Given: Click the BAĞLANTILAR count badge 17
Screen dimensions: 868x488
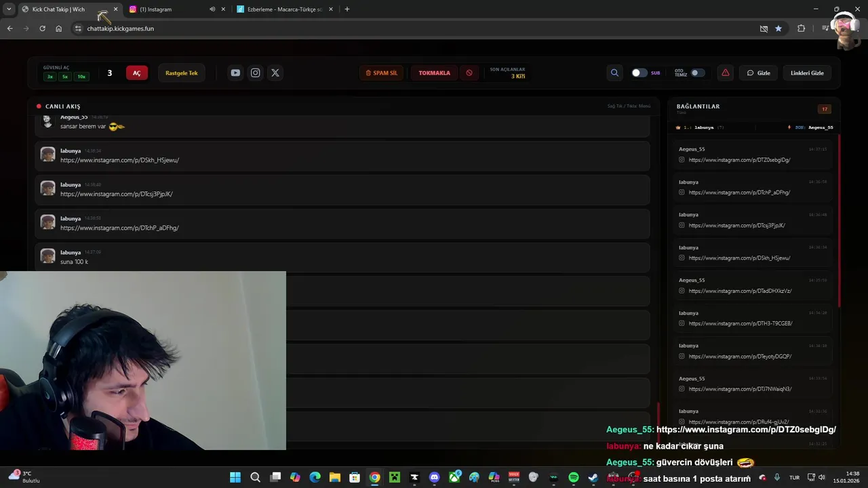Looking at the screenshot, I should pos(825,109).
